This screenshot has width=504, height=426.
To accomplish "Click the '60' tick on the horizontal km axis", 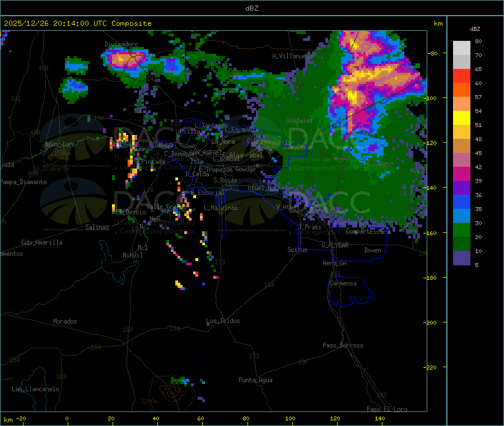I will coord(200,418).
